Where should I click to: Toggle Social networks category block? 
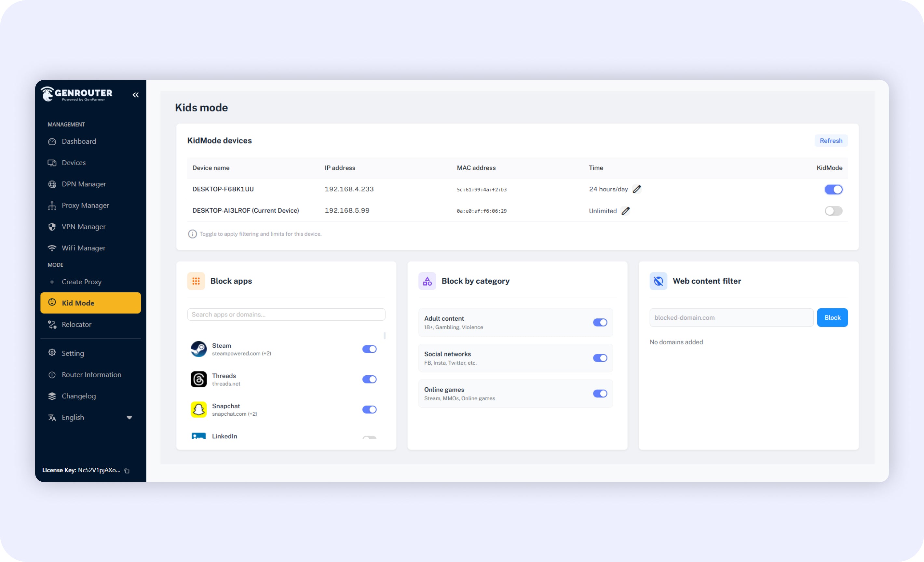pyautogui.click(x=600, y=358)
